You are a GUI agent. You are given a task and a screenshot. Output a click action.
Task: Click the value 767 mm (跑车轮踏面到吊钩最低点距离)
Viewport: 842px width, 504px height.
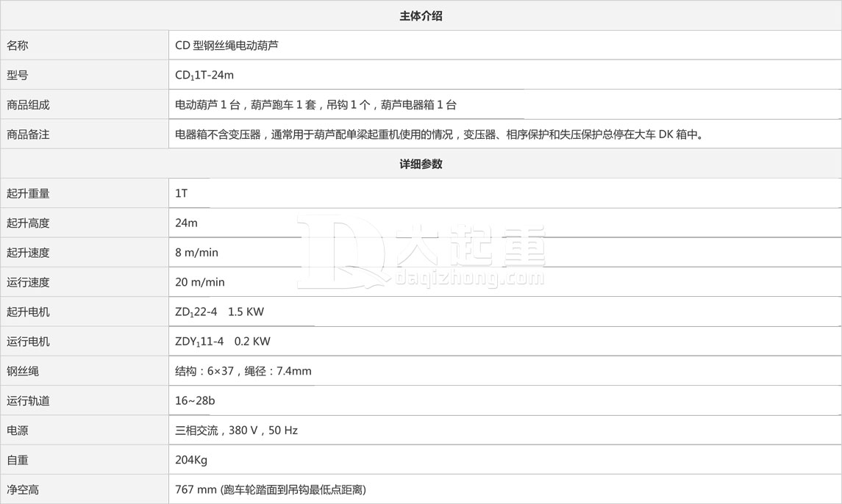click(271, 489)
